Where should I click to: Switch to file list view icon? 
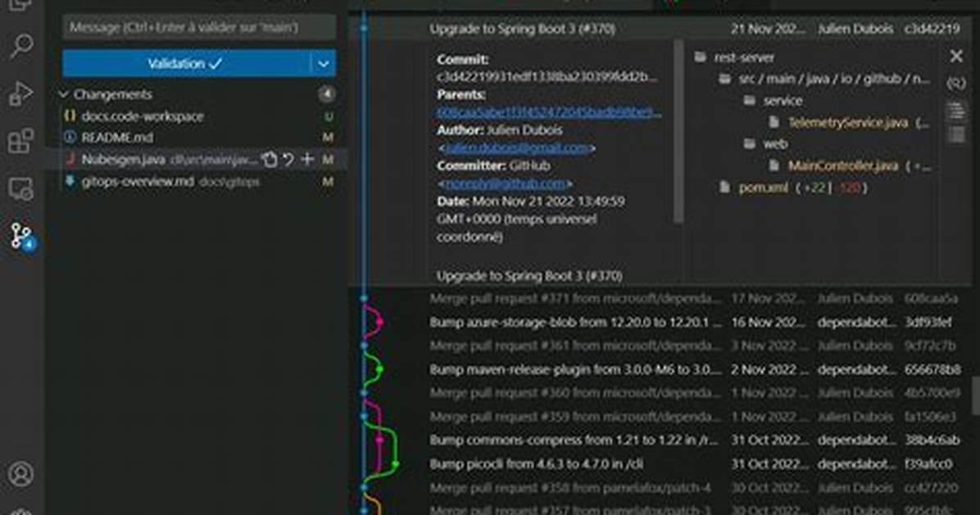(x=956, y=135)
